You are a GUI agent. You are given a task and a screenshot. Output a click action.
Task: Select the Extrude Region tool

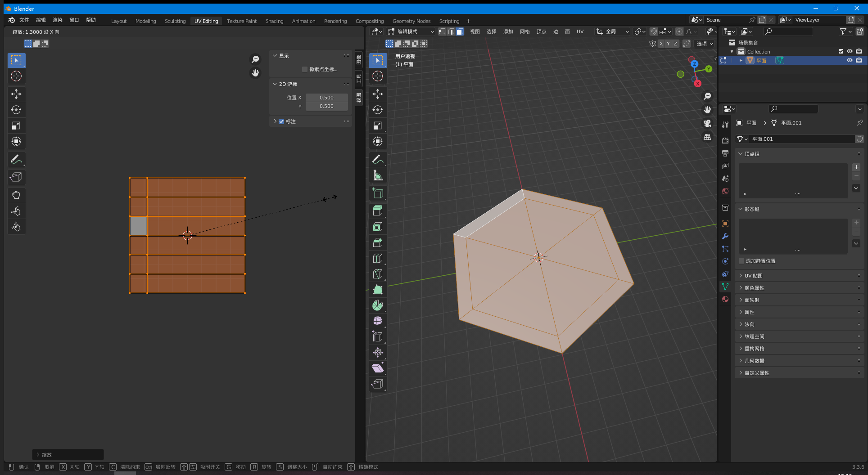click(378, 210)
